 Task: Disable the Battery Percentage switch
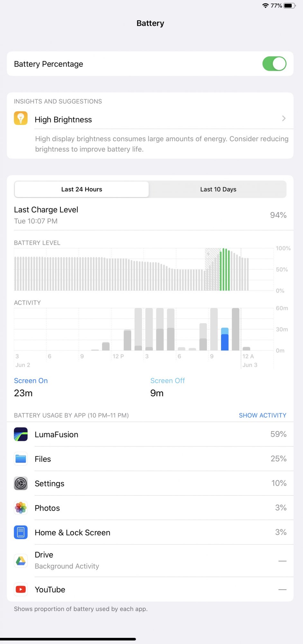click(274, 64)
